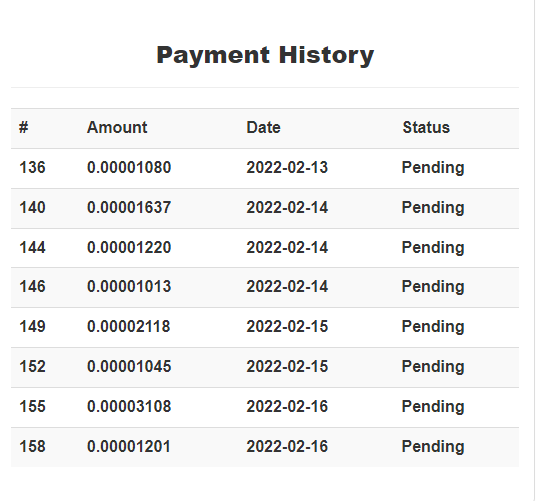Click the Status column header
Viewport: 558px width, 501px height.
click(426, 127)
